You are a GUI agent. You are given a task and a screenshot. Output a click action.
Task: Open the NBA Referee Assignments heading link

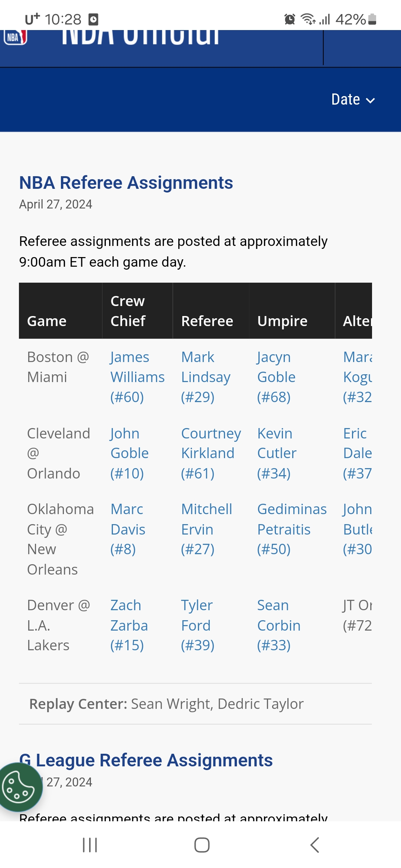point(126,183)
